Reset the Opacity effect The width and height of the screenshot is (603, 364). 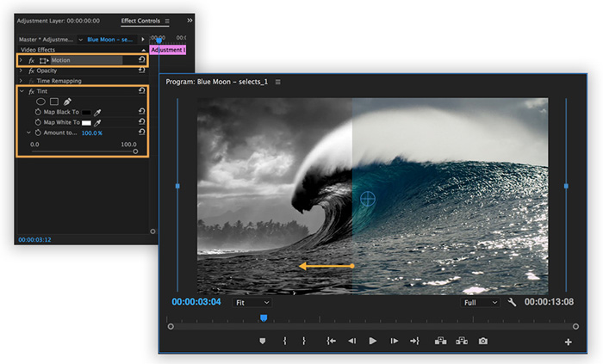[x=141, y=70]
